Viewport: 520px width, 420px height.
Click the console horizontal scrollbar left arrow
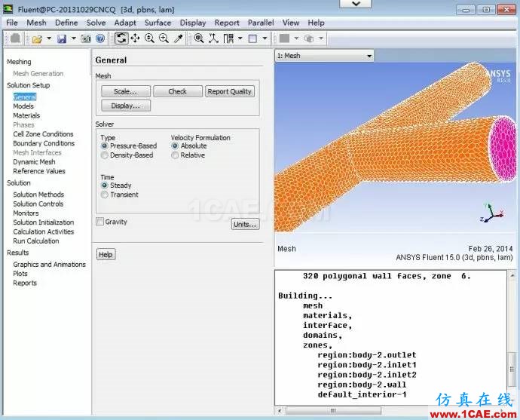[x=280, y=411]
